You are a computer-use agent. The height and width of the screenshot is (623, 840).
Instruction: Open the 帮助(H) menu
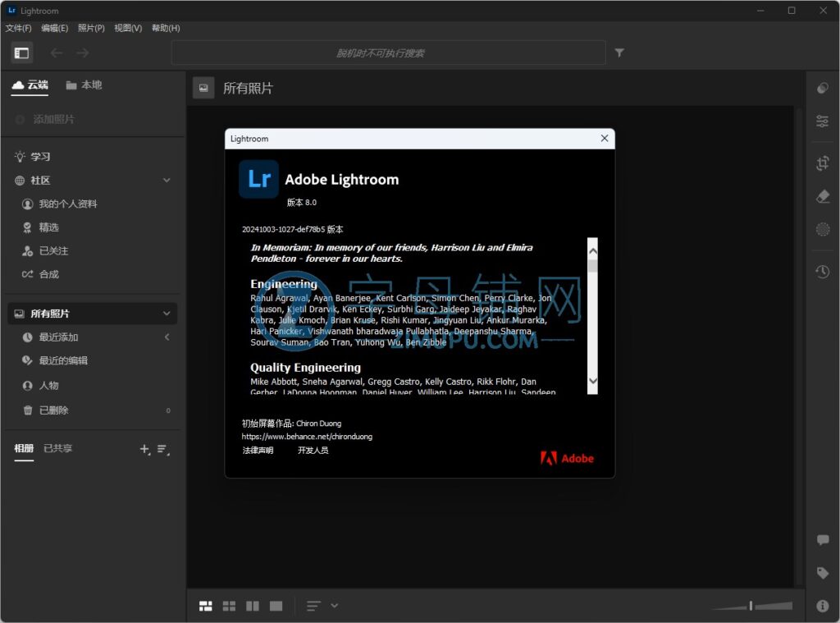[x=166, y=28]
